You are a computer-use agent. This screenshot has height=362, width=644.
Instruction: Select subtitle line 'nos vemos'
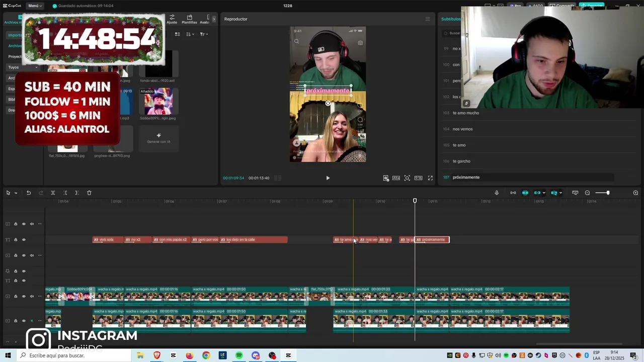(x=462, y=129)
